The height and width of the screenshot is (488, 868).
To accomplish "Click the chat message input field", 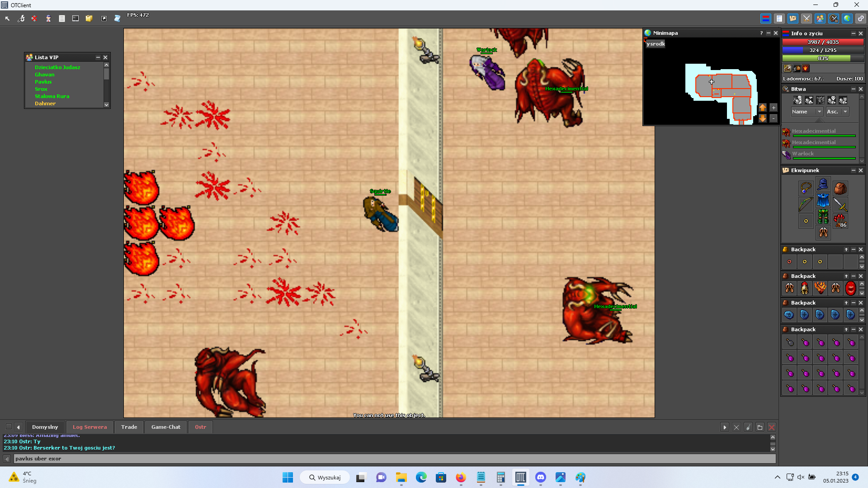I will pos(395,459).
